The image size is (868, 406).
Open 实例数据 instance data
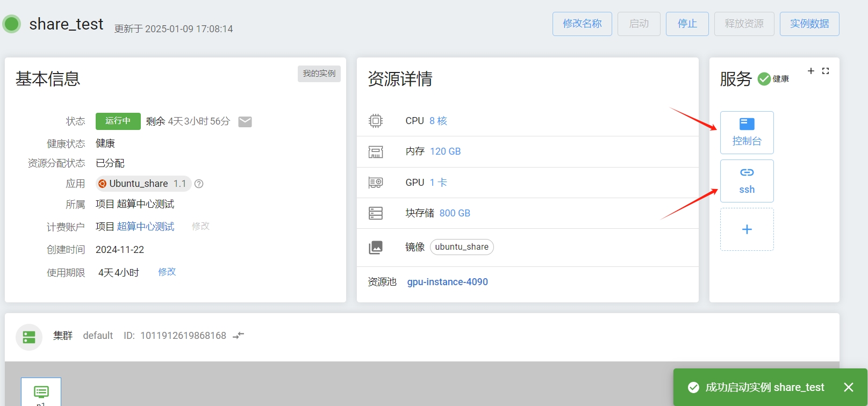tap(809, 24)
